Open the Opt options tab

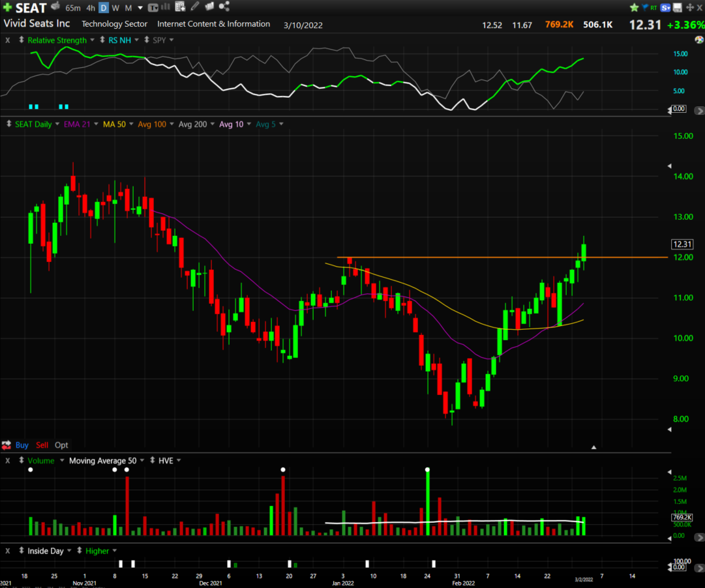(x=61, y=445)
